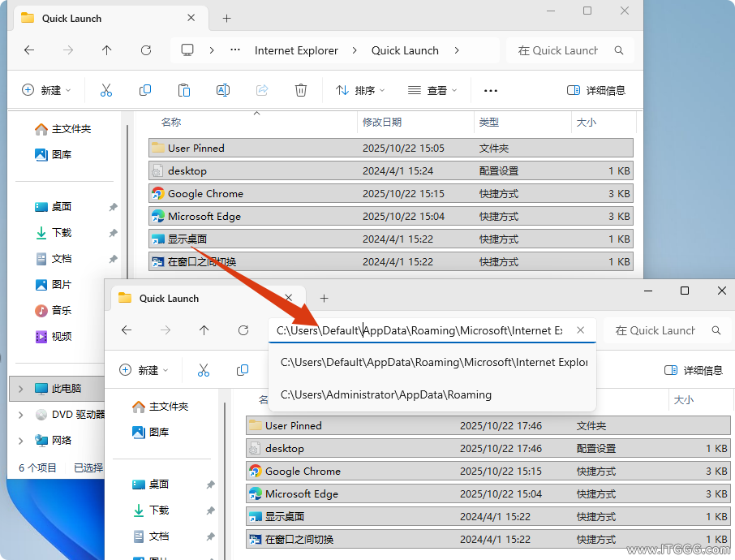Refresh the back Quick Launch window

coord(146,50)
